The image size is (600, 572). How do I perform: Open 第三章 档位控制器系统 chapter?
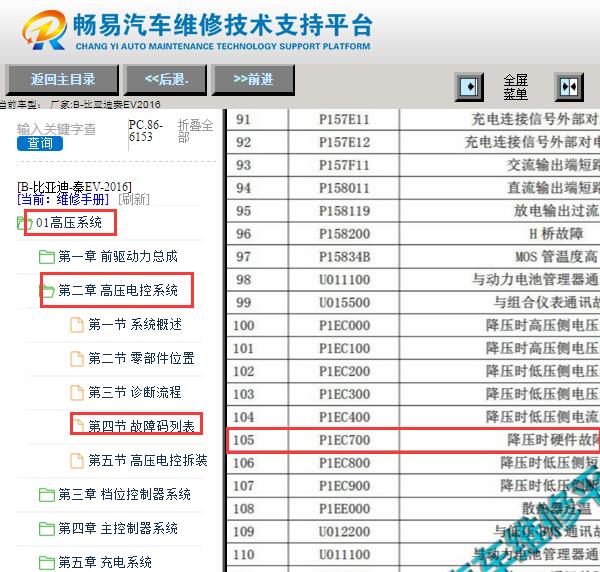pos(124,494)
